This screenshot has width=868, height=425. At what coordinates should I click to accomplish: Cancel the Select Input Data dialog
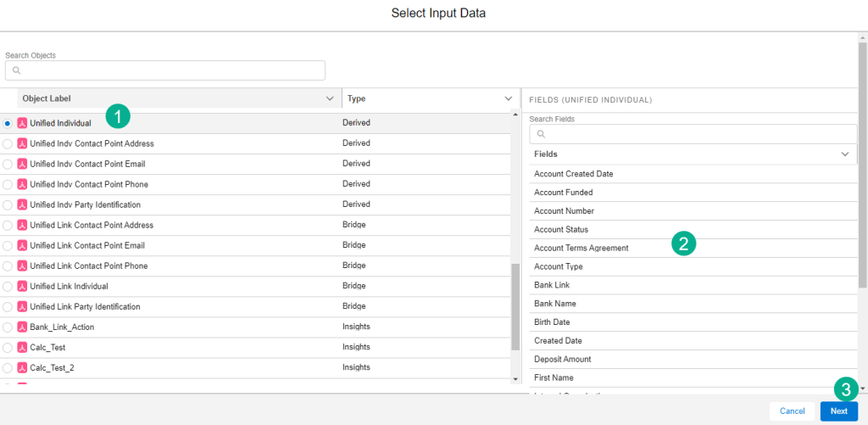pyautogui.click(x=792, y=411)
